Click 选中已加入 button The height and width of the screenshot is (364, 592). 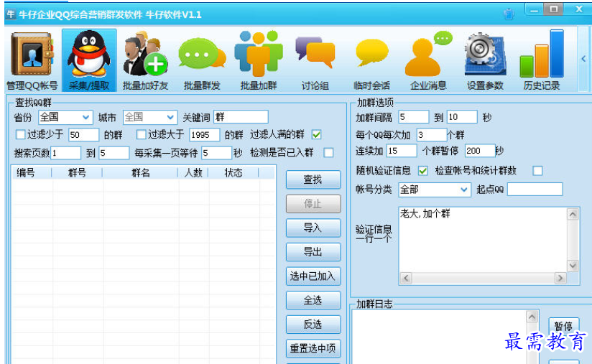(313, 276)
